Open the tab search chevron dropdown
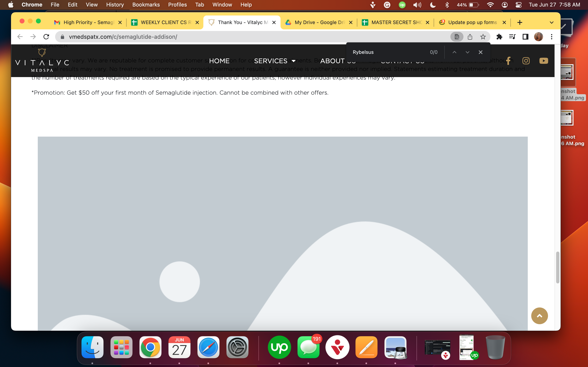Screen dimensions: 588x367 (551, 22)
